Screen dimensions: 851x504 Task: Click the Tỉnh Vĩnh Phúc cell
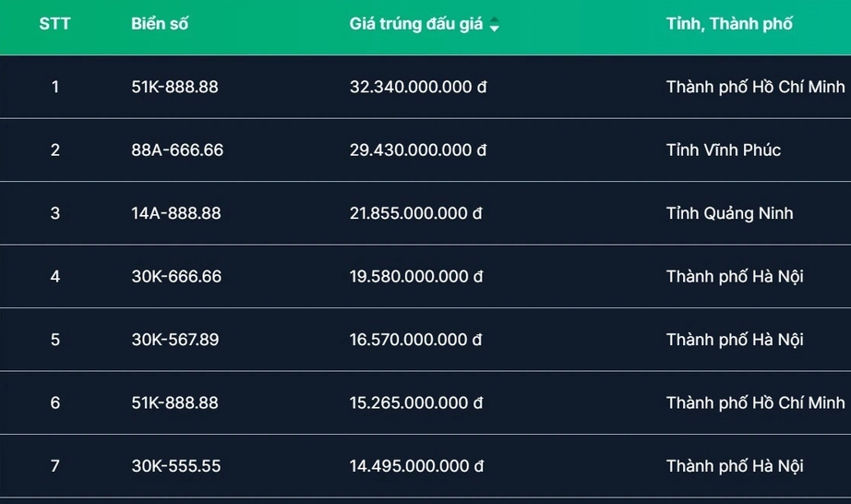(723, 150)
